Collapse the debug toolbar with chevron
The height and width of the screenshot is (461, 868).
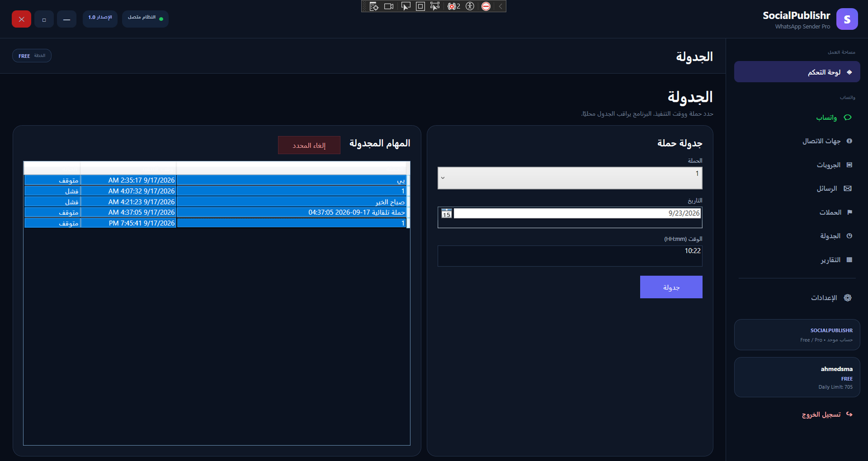coord(501,7)
